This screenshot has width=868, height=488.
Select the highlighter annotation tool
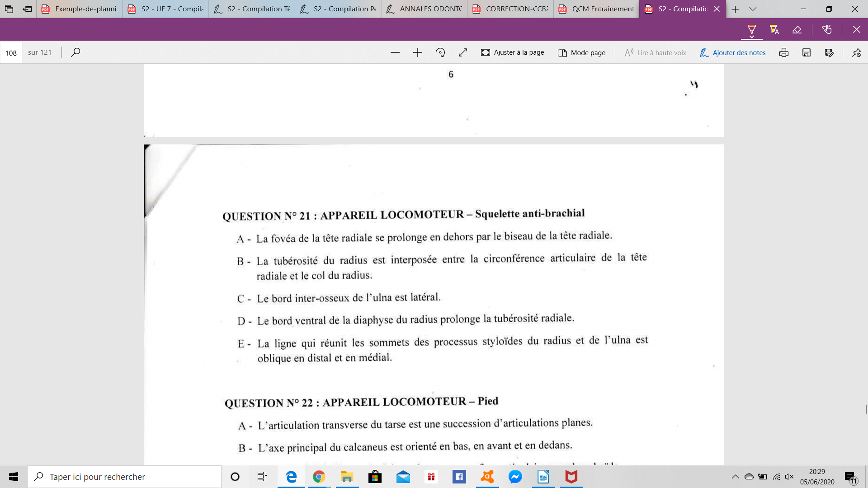coord(774,30)
